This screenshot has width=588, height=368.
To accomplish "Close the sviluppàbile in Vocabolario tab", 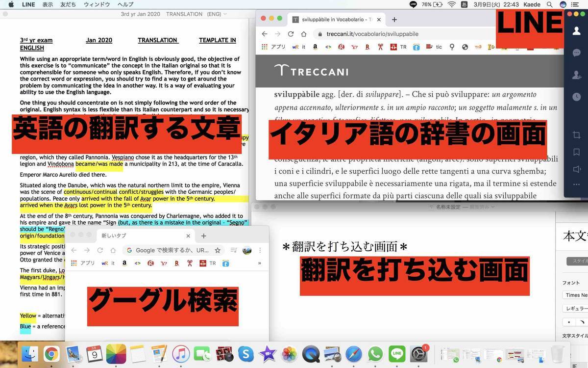I will [x=379, y=20].
